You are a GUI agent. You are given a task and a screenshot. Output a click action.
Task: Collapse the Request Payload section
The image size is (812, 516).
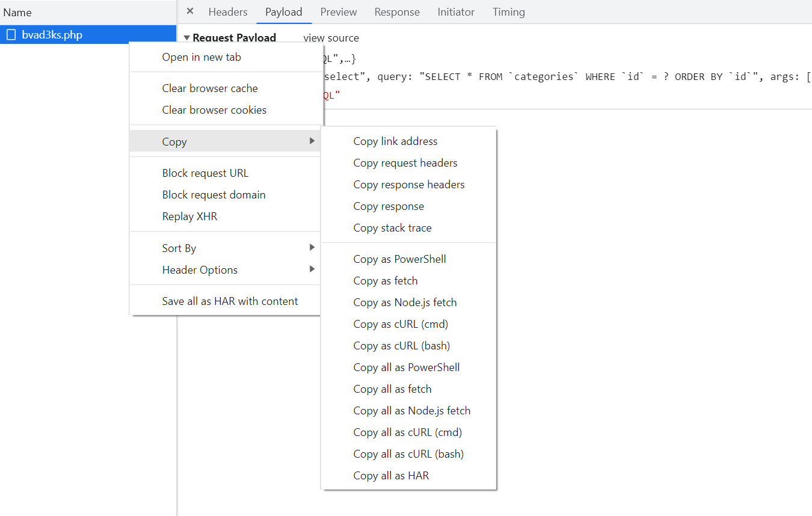(186, 38)
